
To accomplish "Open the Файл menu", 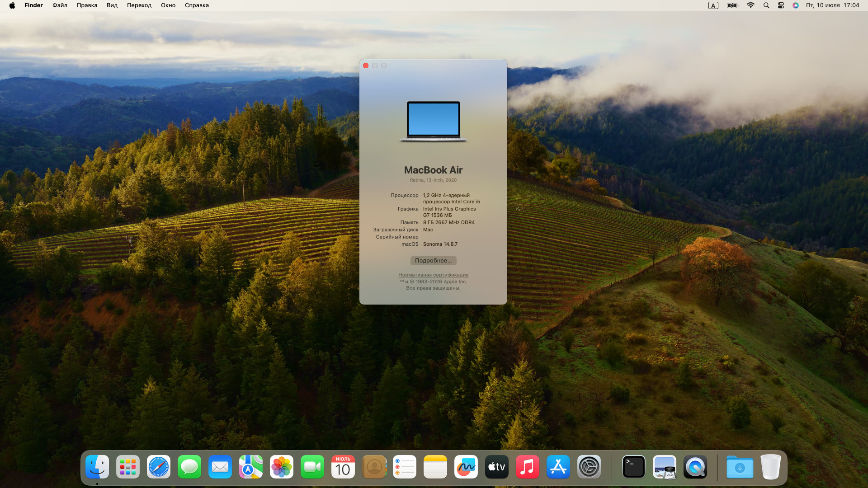I will (x=60, y=5).
